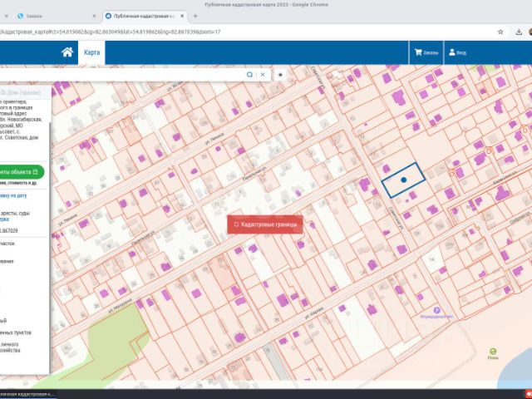The height and width of the screenshot is (399, 532).
Task: Open the 'справку на дату' link
Action: (x=13, y=196)
